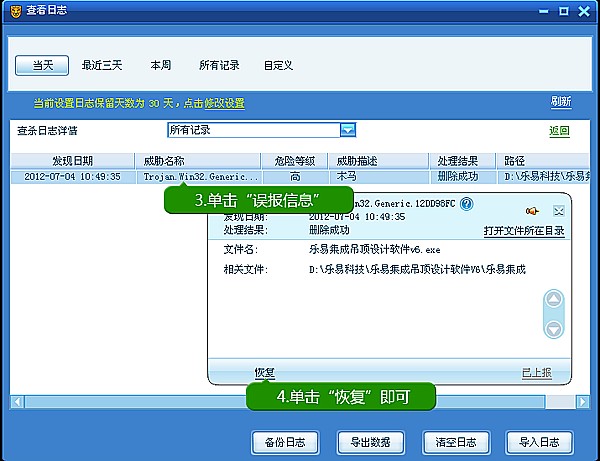Click the scroll down round arrow

pos(553,328)
